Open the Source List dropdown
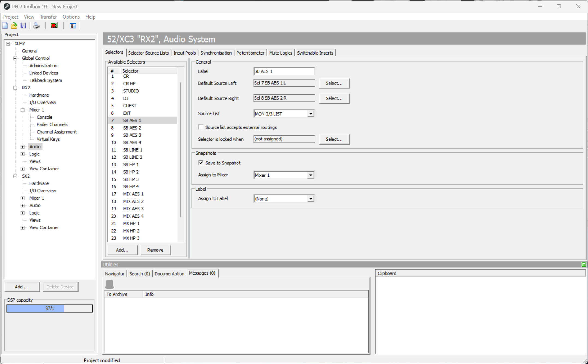Screen dimensions: 588x364 [311, 113]
